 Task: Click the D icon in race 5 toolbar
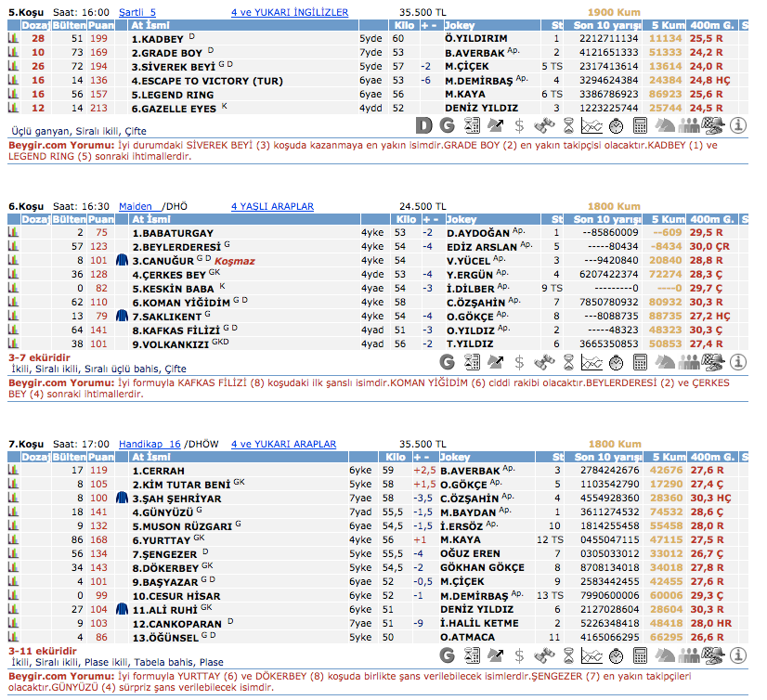click(424, 124)
